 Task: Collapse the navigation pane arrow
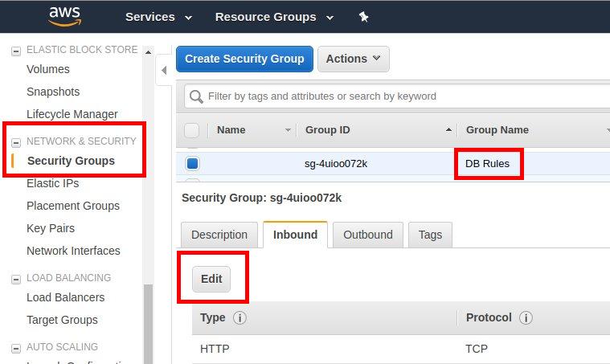(164, 71)
